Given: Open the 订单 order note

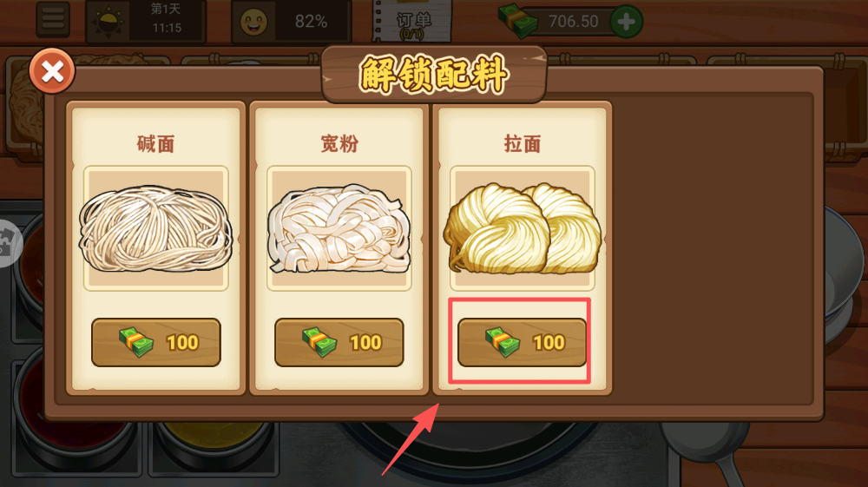Looking at the screenshot, I should (412, 23).
